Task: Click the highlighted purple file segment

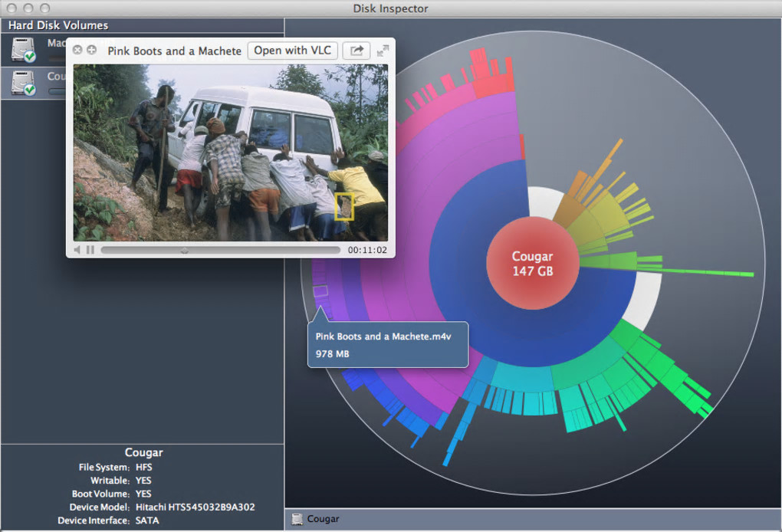Action: coord(320,291)
